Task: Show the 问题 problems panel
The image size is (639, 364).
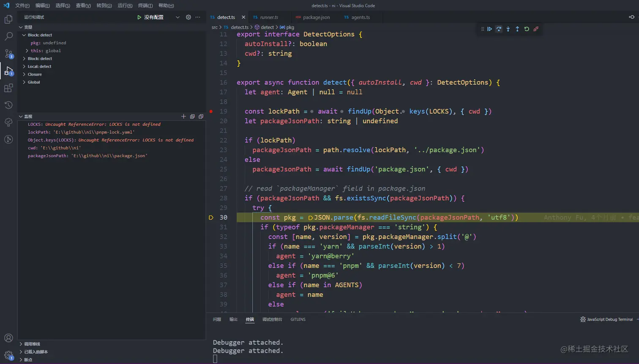Action: click(217, 320)
